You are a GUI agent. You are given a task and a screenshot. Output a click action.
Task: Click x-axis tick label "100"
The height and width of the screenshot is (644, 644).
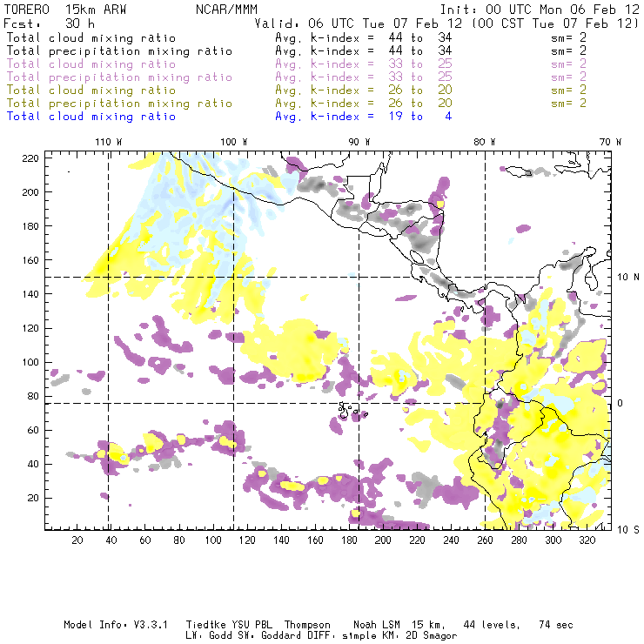coord(213,540)
